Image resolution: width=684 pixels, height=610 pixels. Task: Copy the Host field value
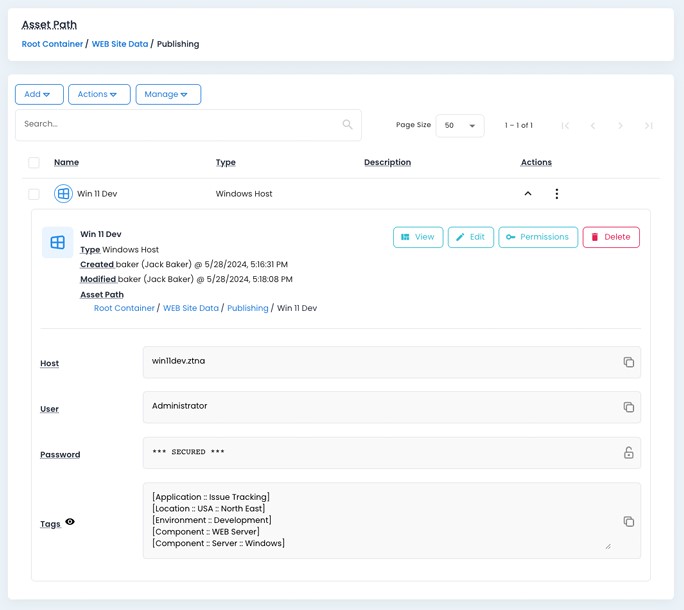(628, 362)
